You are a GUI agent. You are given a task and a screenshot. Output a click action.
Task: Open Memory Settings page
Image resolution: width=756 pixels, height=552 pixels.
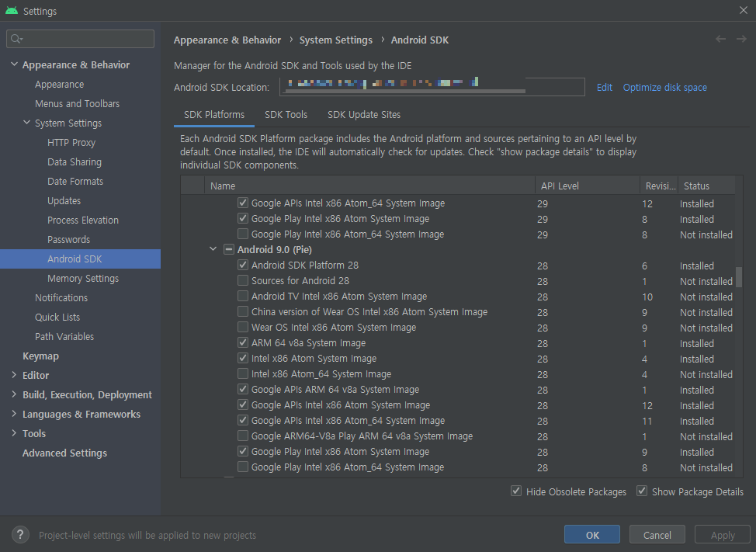coord(83,278)
